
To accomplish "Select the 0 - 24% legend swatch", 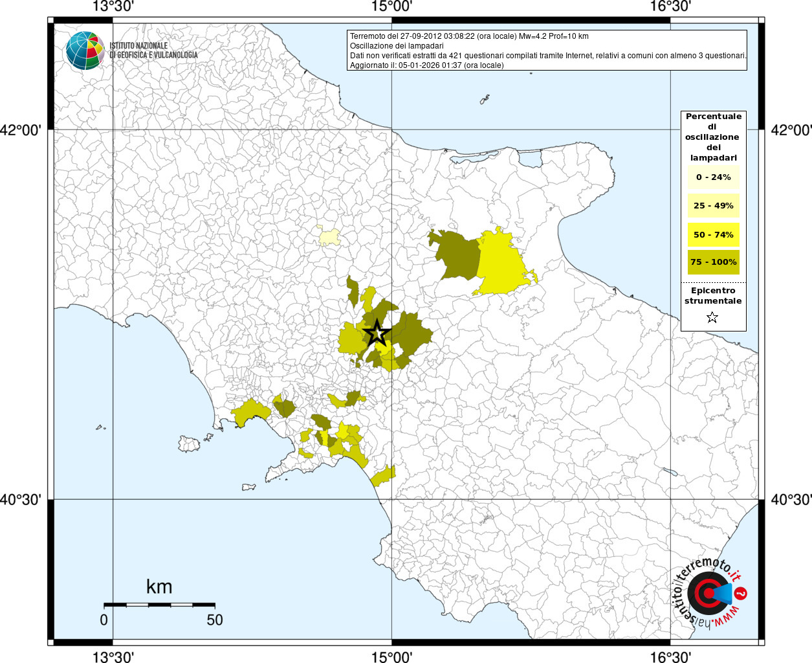I will pos(713,177).
